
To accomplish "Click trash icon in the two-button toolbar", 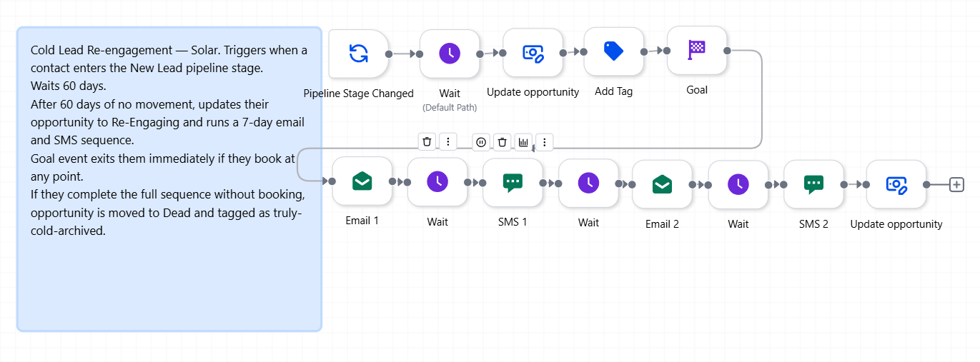I will [427, 141].
